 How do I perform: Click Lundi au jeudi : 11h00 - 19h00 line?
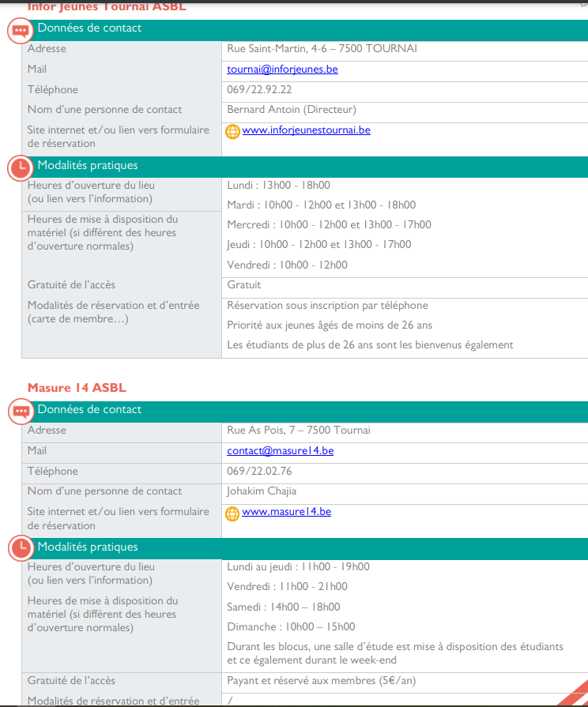(x=298, y=566)
